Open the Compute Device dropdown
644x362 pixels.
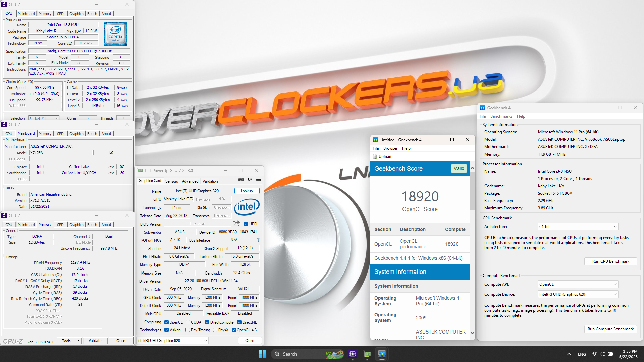point(578,294)
